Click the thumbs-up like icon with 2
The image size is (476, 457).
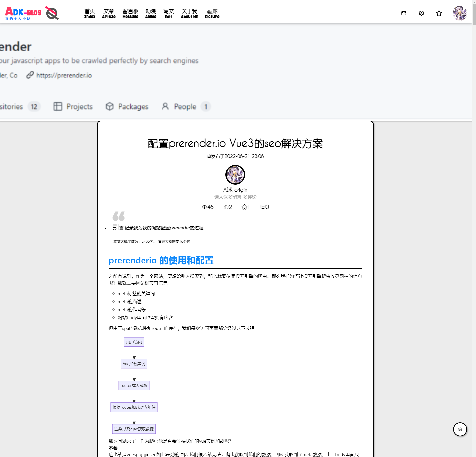point(226,207)
